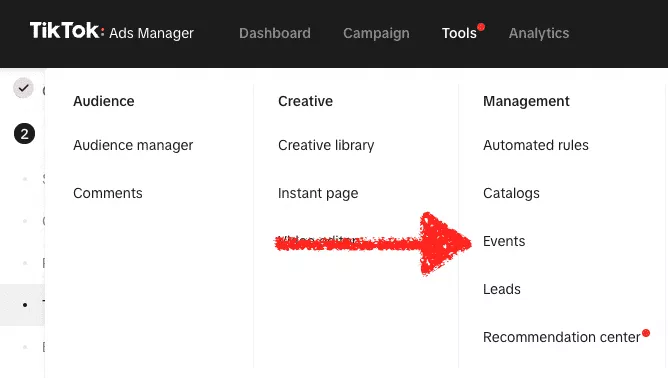Open the Tools menu

coord(459,33)
